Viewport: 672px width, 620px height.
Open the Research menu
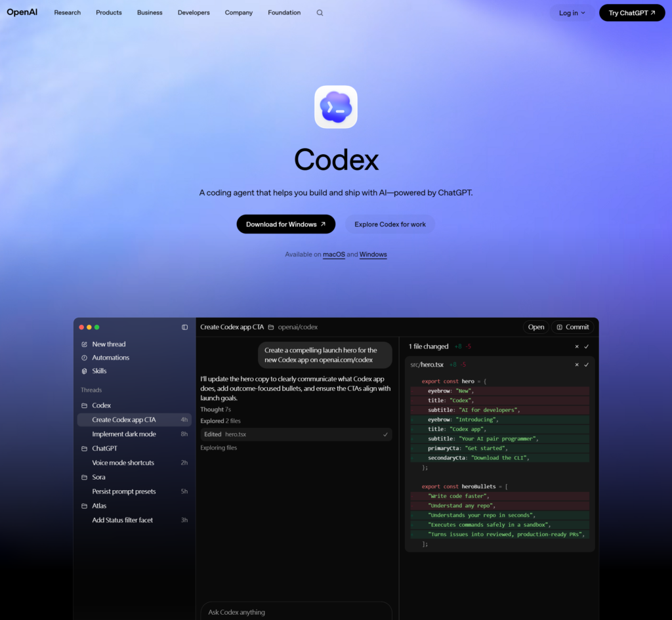[68, 12]
